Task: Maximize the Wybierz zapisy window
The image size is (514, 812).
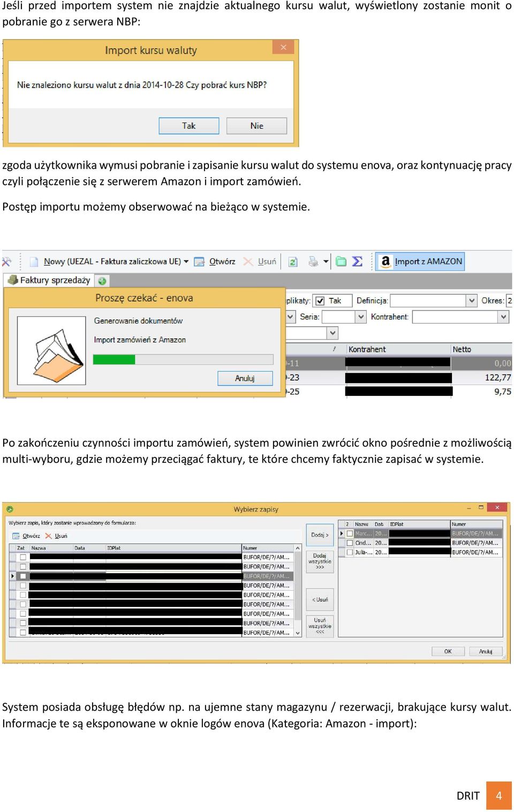Action: click(481, 507)
